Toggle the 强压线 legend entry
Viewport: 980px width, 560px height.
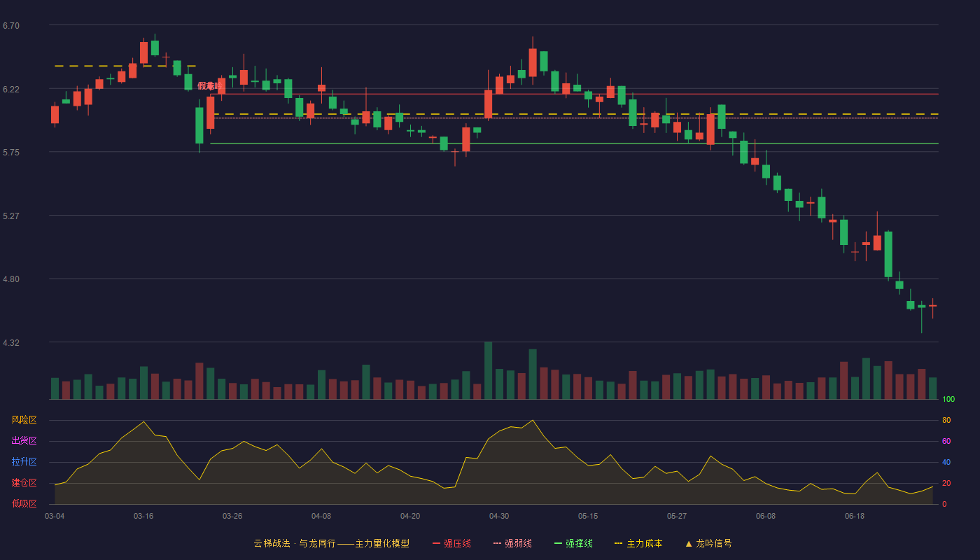click(451, 543)
